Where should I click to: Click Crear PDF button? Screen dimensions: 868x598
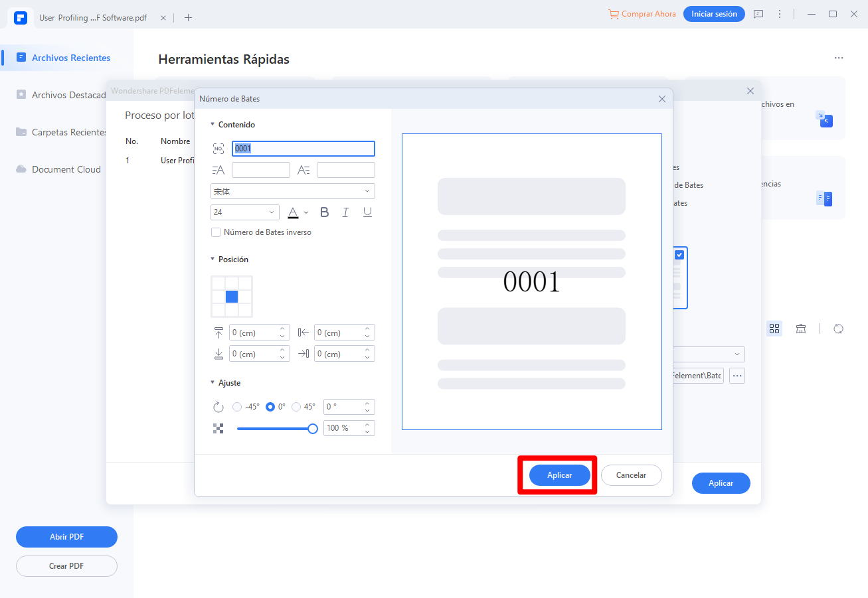[x=66, y=566]
